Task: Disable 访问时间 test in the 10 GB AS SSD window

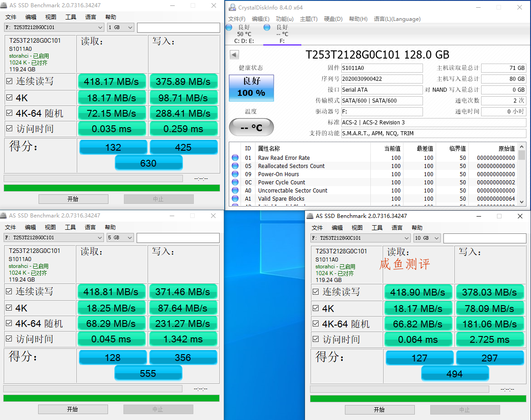Action: [x=315, y=339]
